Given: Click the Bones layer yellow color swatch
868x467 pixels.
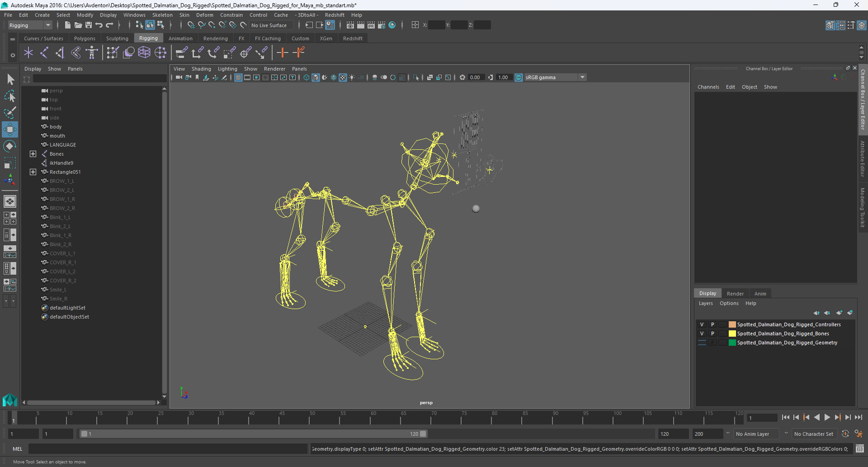Looking at the screenshot, I should tap(732, 334).
